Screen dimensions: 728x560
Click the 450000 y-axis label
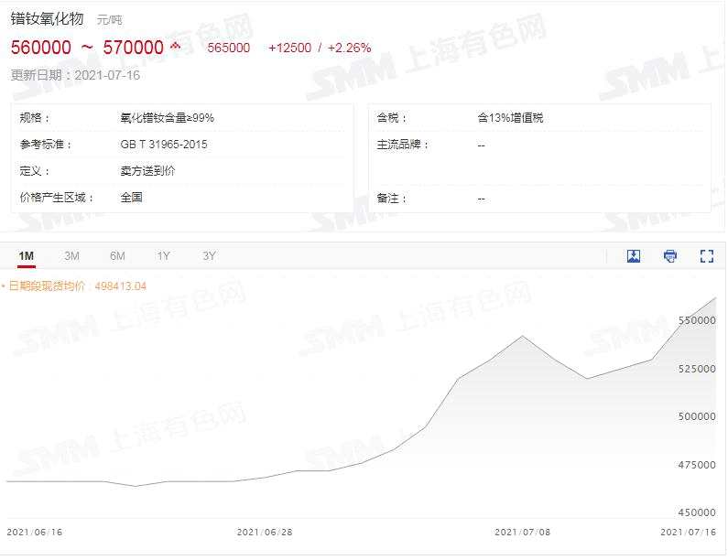coord(697,512)
